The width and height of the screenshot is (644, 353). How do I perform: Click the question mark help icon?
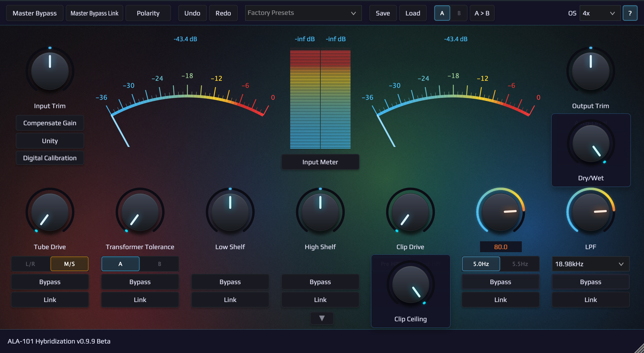click(x=630, y=13)
